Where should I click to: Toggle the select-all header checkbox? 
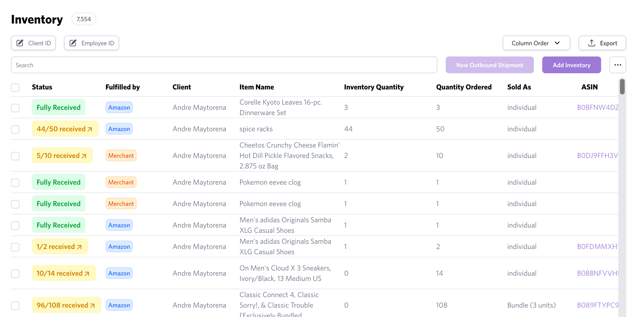tap(15, 88)
